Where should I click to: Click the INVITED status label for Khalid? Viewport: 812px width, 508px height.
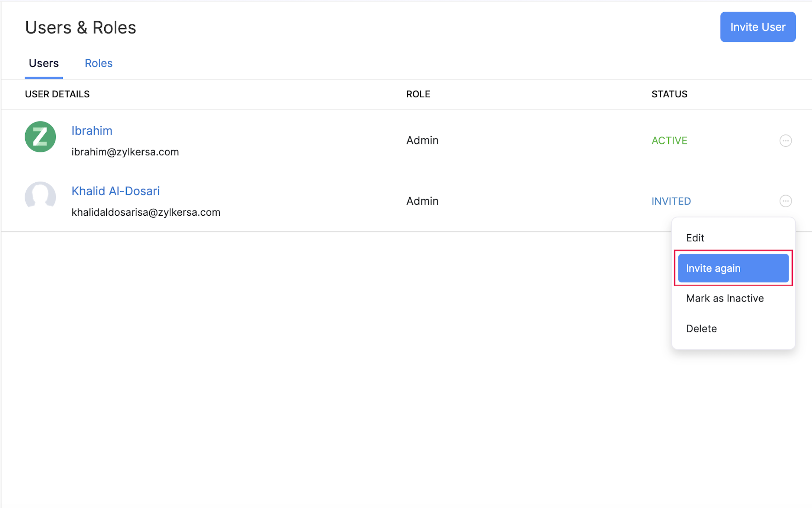(x=671, y=201)
